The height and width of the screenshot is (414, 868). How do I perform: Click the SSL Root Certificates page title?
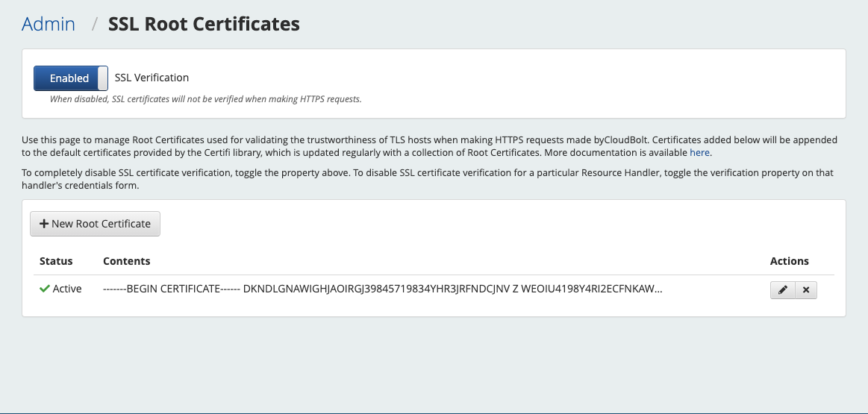point(204,24)
